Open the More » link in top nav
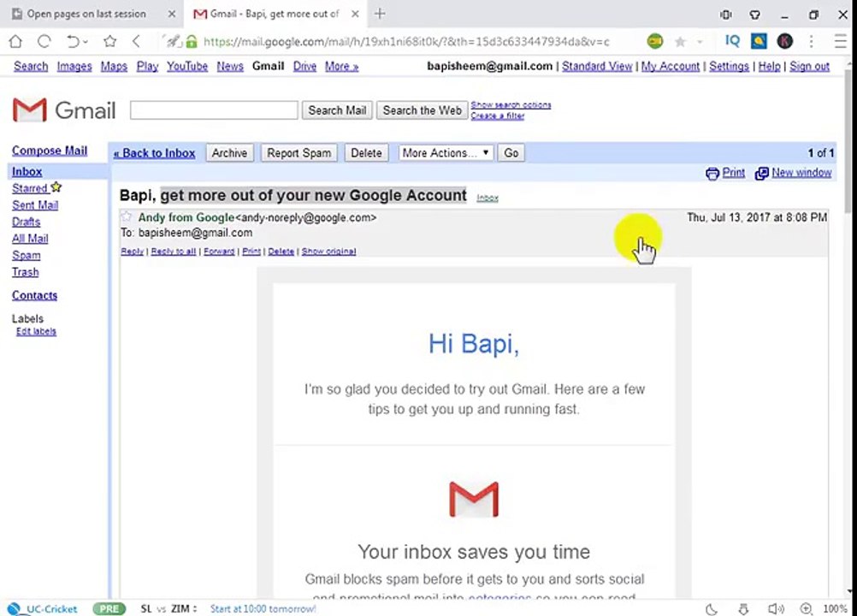This screenshot has height=616, width=857. point(341,66)
